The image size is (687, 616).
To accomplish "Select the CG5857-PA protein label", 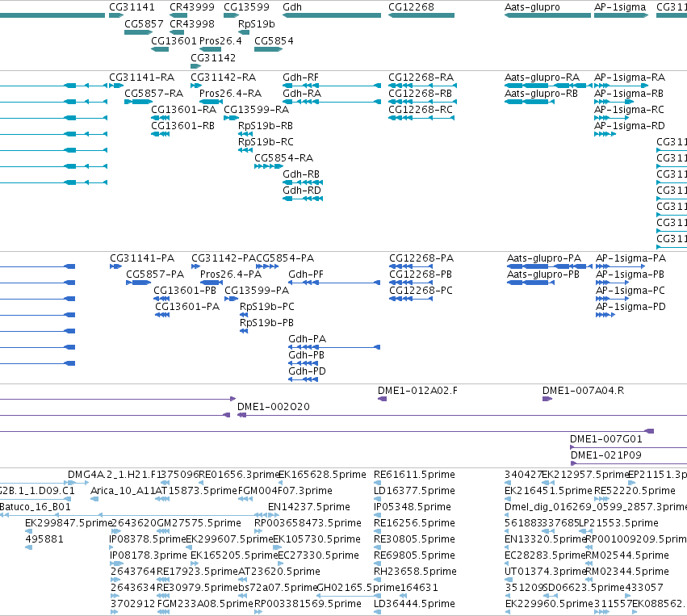I will [x=155, y=274].
